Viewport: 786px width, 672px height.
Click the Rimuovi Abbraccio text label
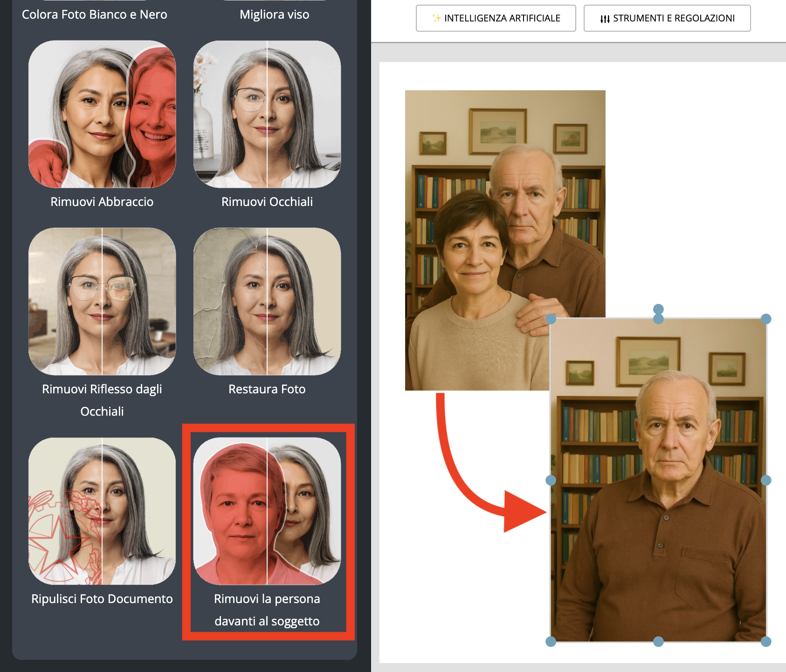pos(102,202)
